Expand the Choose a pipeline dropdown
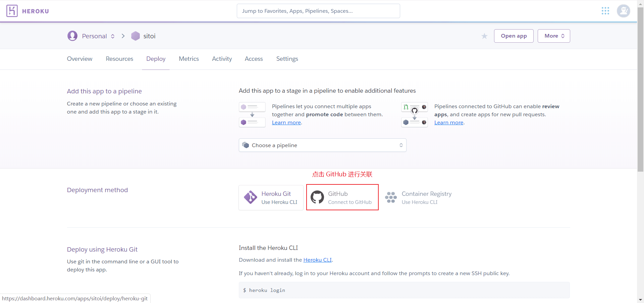 (x=322, y=145)
